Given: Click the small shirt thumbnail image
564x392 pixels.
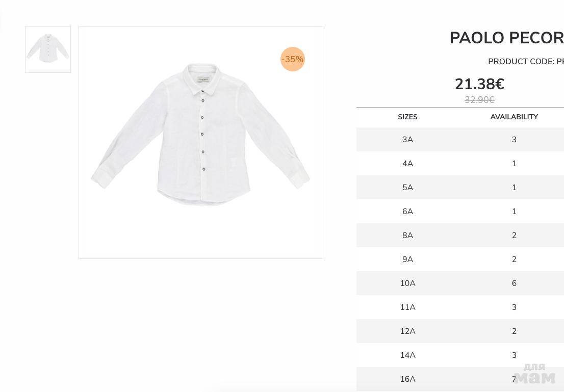Looking at the screenshot, I should tap(48, 49).
